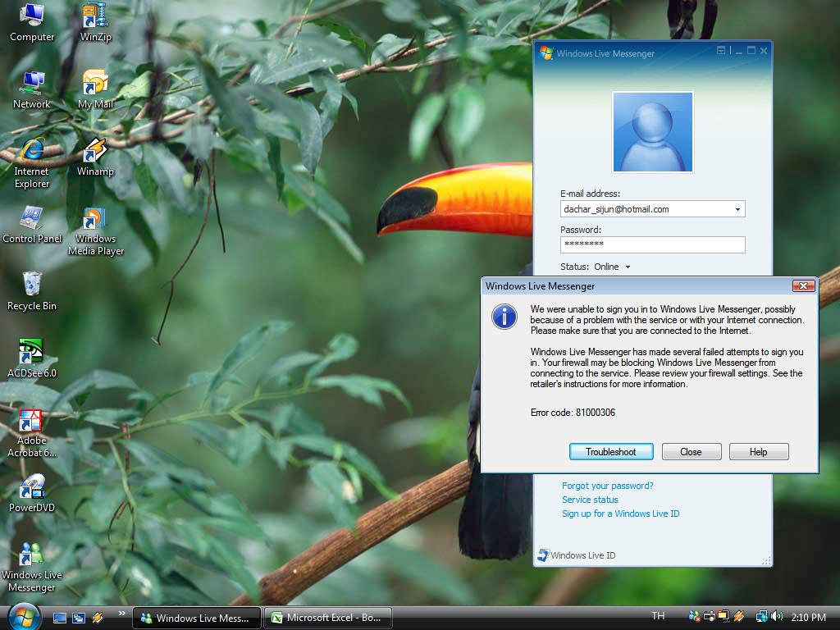Select the Winamp desktop shortcut
840x630 pixels.
[95, 157]
